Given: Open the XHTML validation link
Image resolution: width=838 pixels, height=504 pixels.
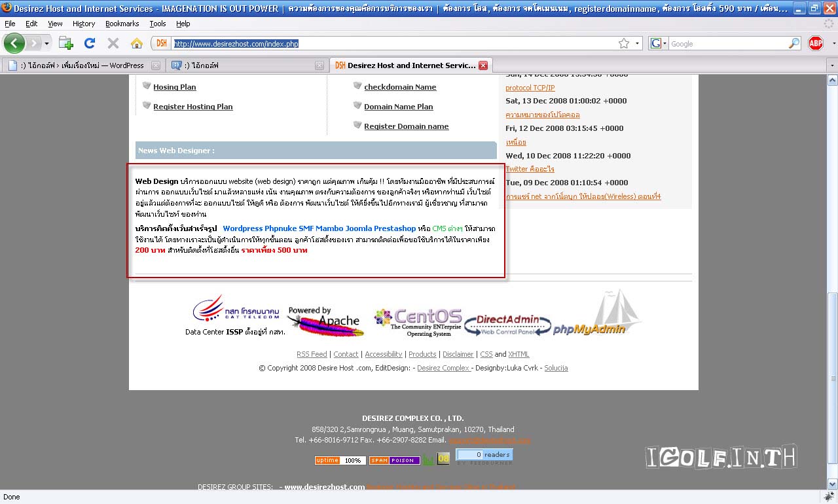Looking at the screenshot, I should pos(519,354).
